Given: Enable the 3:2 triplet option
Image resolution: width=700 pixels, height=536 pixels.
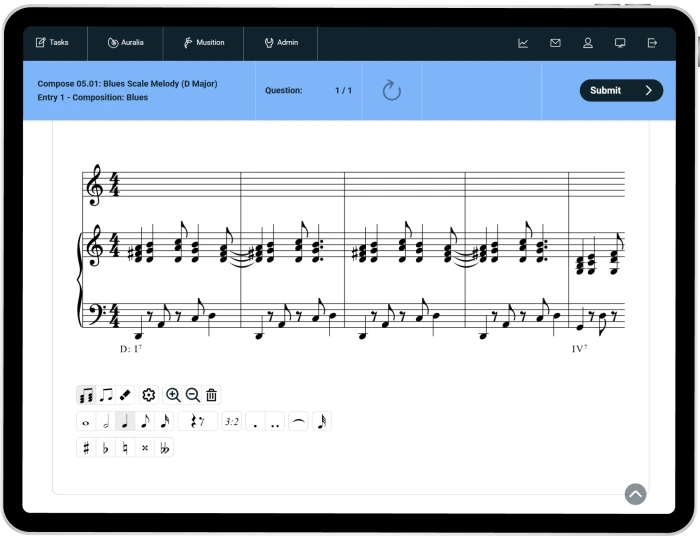Looking at the screenshot, I should (231, 422).
